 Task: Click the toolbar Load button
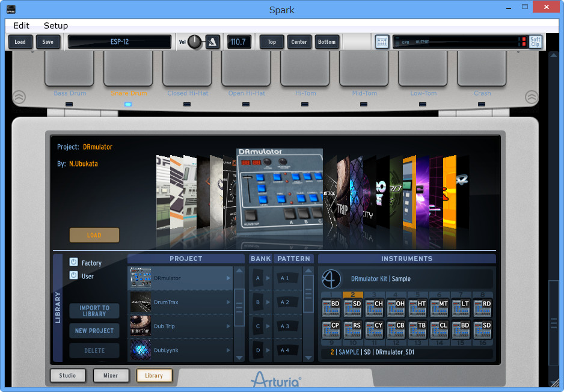(x=20, y=42)
